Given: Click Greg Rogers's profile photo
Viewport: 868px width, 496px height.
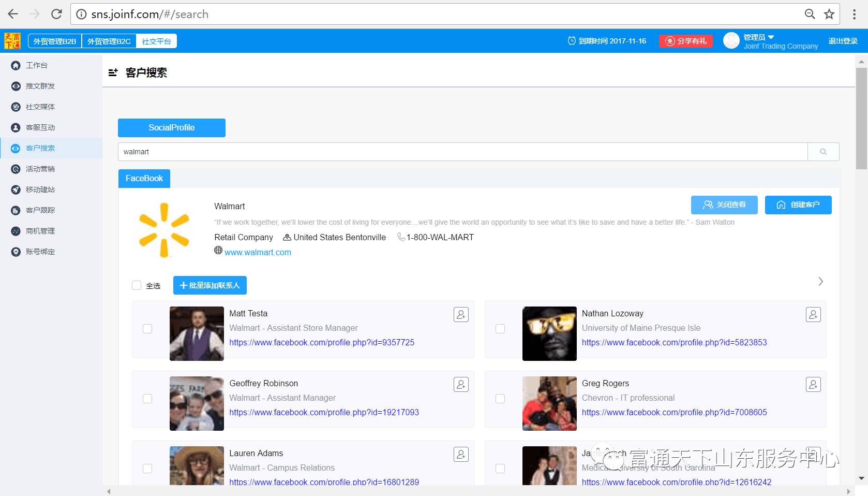Looking at the screenshot, I should click(x=549, y=403).
